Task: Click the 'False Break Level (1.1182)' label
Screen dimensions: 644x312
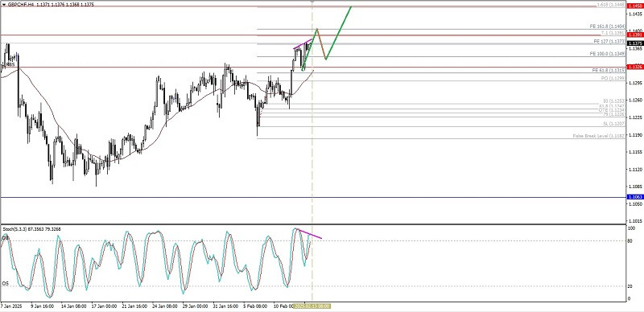Action: point(599,136)
